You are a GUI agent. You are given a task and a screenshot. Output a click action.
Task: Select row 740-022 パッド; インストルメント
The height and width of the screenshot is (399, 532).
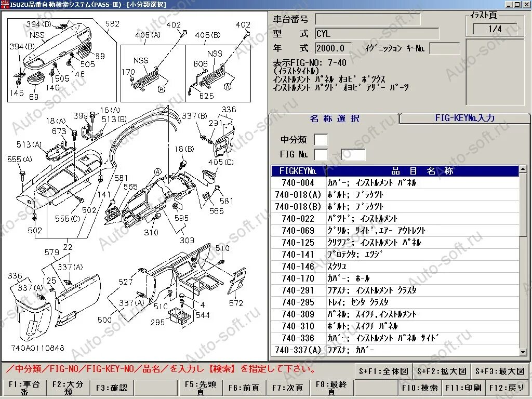(395, 219)
